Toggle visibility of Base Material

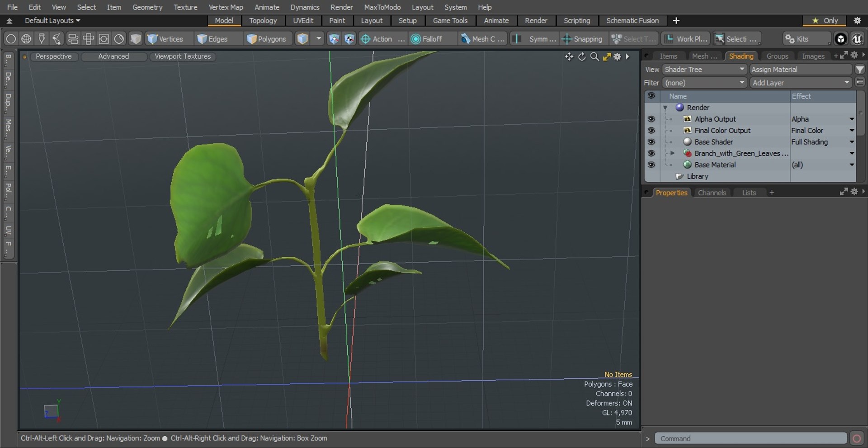coord(651,165)
